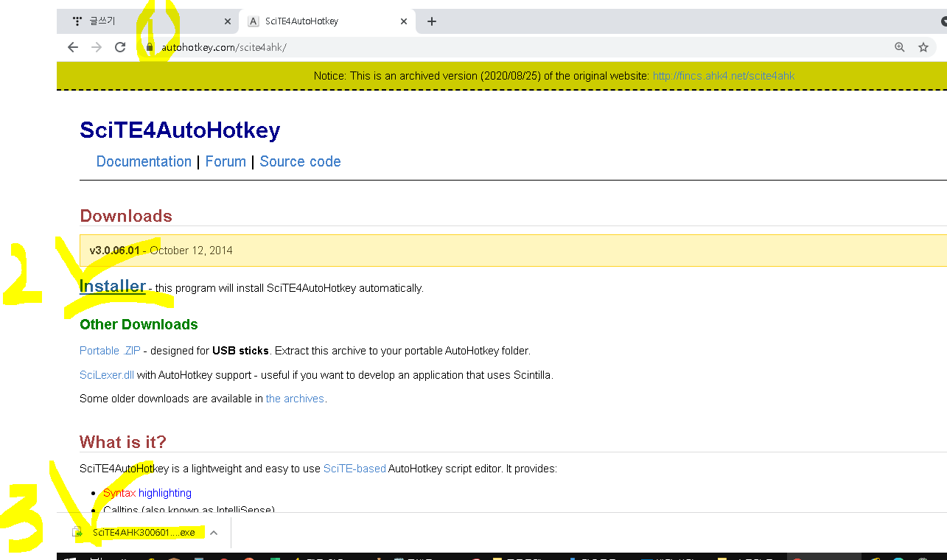Click the browser forward arrow
The image size is (947, 560).
[x=97, y=47]
